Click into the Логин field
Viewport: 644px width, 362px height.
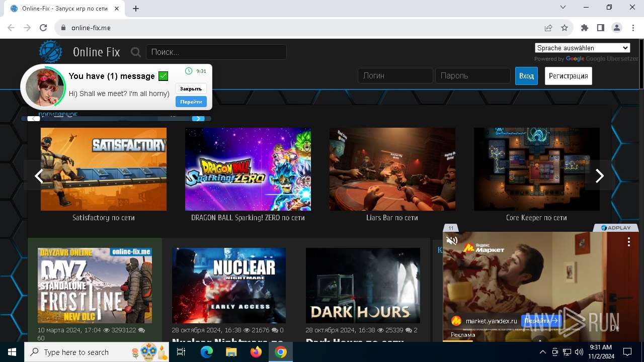(x=395, y=75)
